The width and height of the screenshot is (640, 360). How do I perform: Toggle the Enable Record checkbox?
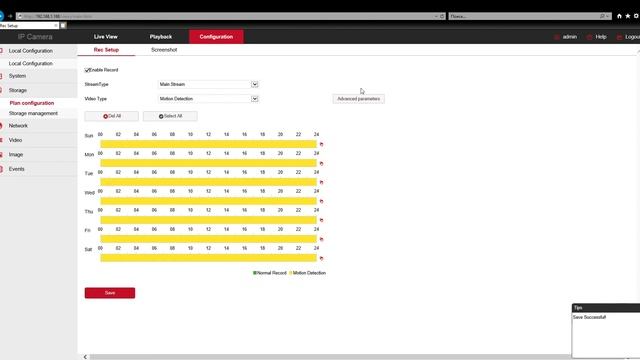click(87, 70)
